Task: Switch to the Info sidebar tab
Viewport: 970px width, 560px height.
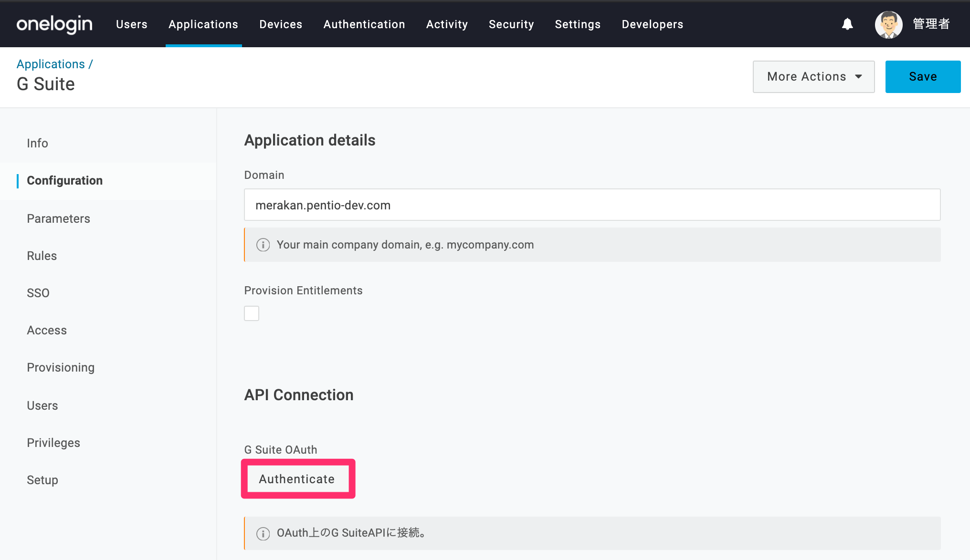Action: click(37, 143)
